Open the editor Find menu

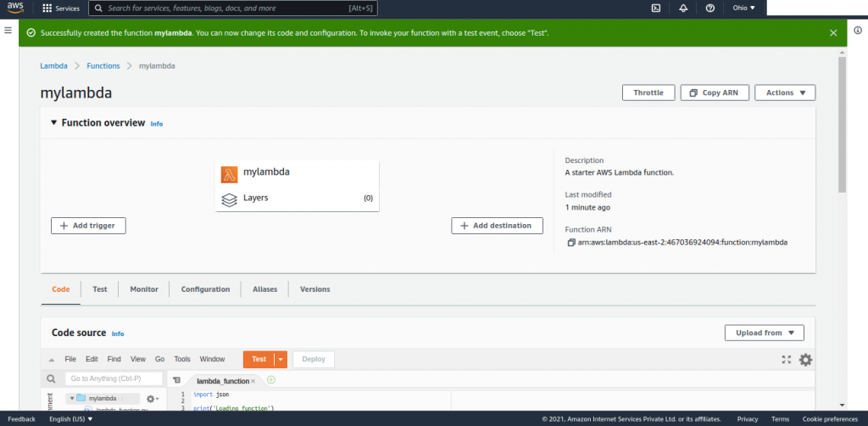pos(114,359)
